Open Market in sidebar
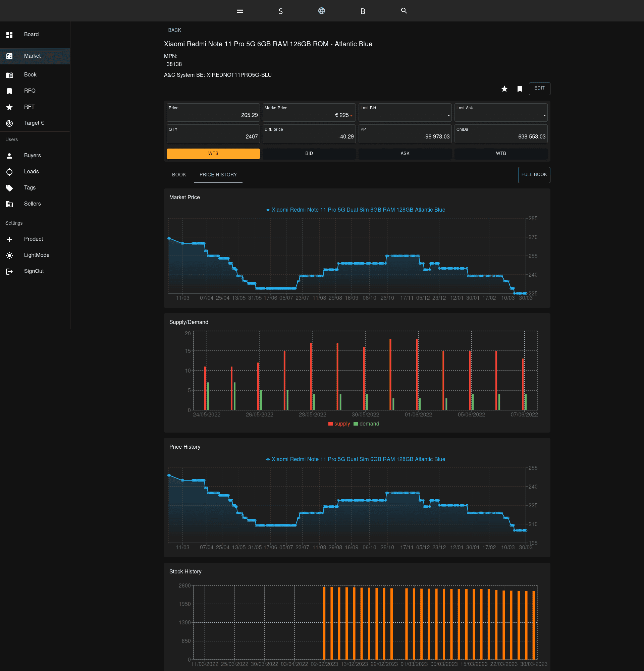This screenshot has height=671, width=644. click(35, 56)
